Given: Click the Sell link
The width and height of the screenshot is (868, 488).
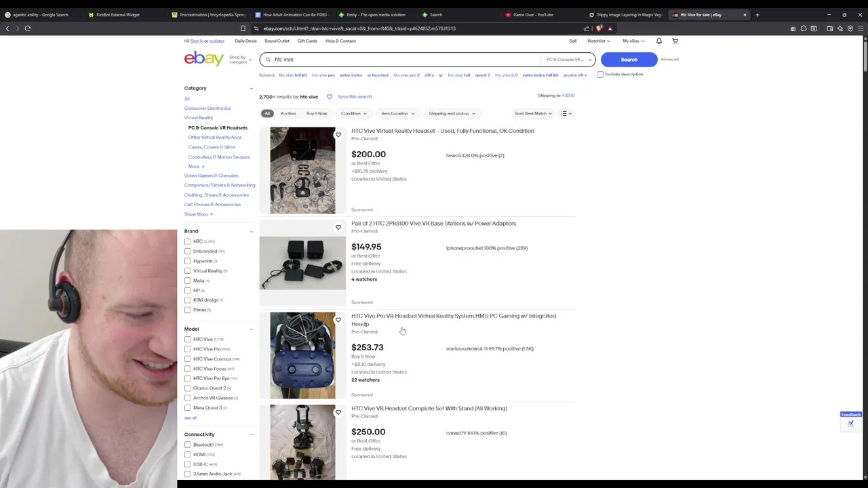Looking at the screenshot, I should tap(572, 41).
